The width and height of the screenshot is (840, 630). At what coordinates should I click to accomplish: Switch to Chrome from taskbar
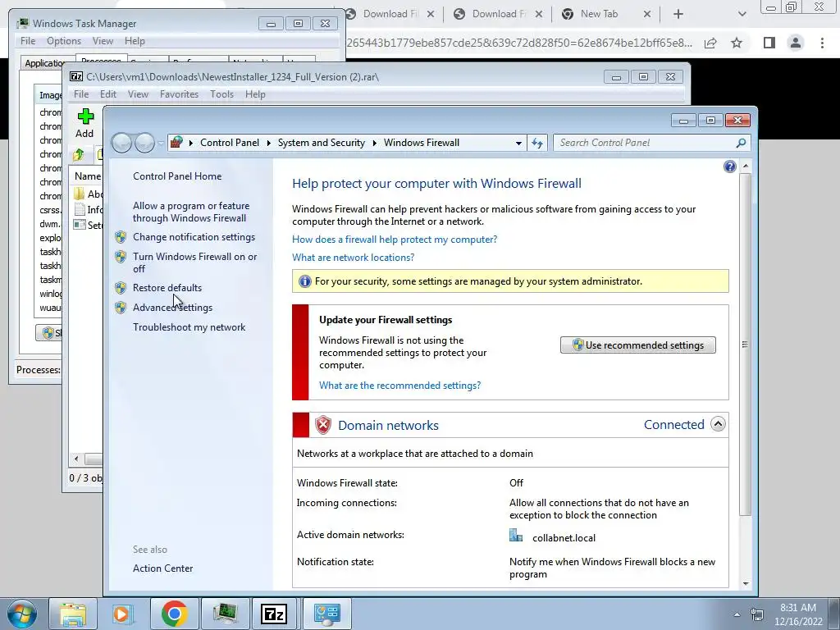pyautogui.click(x=174, y=614)
